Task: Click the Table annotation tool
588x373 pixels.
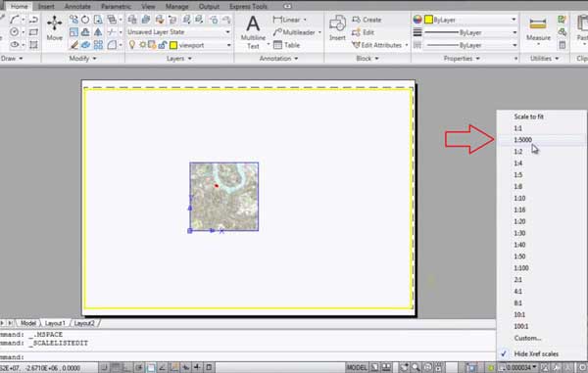Action: coord(286,45)
